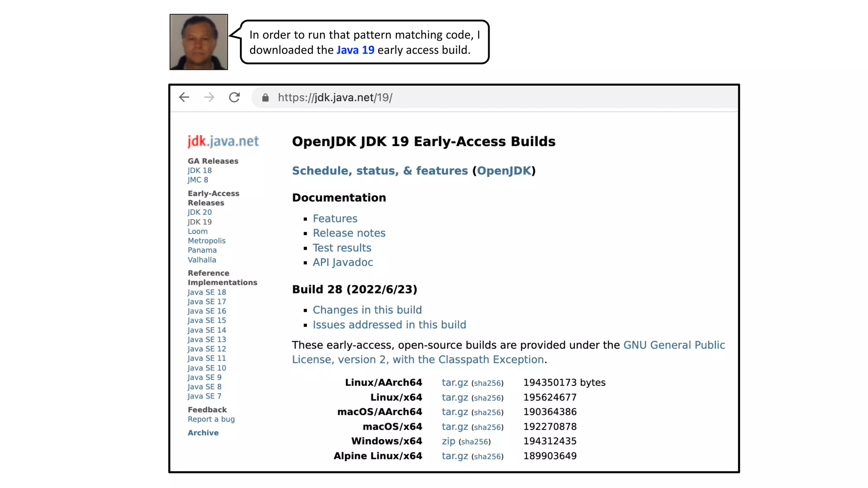The image size is (868, 488).
Task: Open sha256 for Linux/AArch64
Action: click(x=487, y=383)
